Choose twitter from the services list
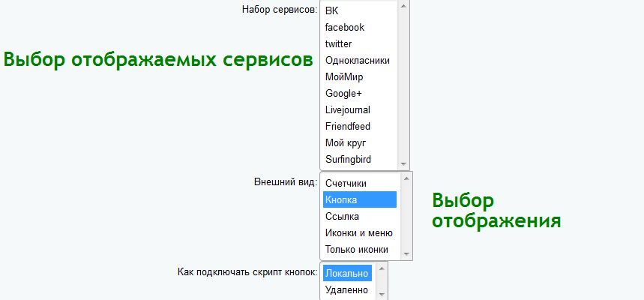 coord(339,43)
